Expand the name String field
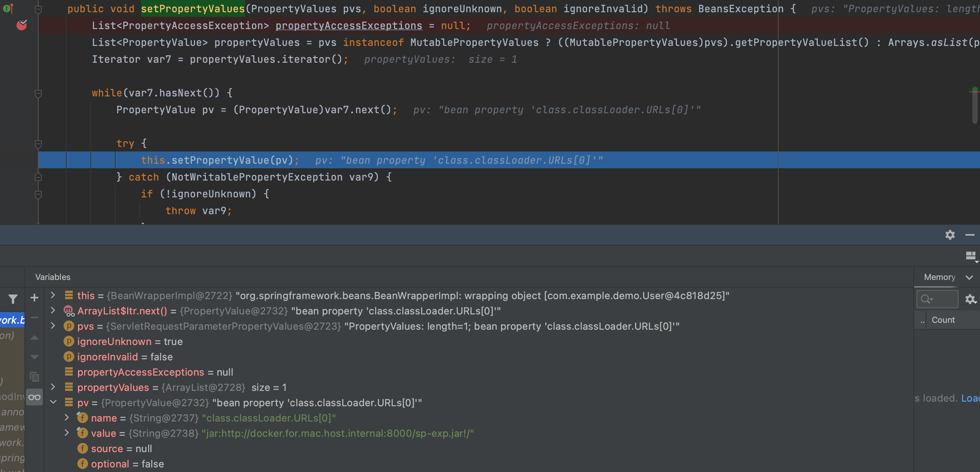The image size is (980, 472). coord(67,417)
